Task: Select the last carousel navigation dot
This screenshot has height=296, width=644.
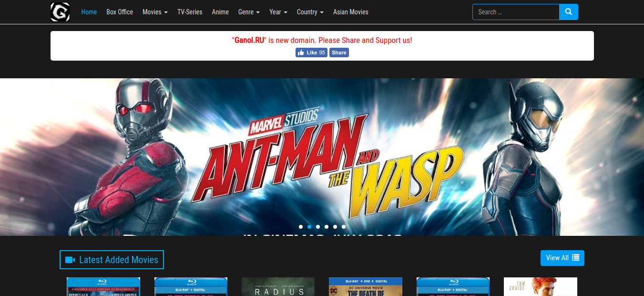Action: 344,227
